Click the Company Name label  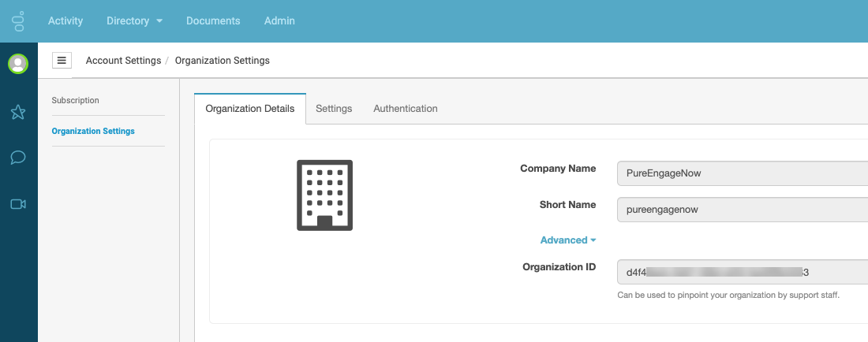558,169
